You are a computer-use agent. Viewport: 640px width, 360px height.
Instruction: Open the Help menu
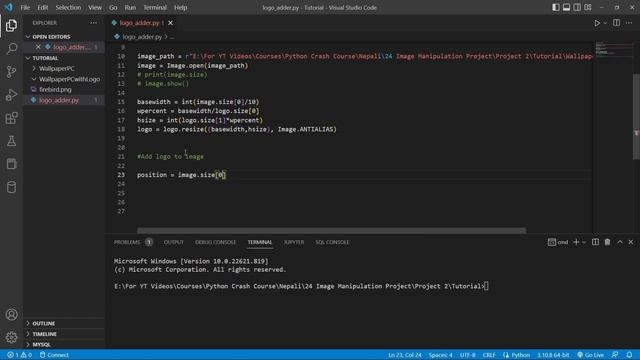click(x=180, y=7)
